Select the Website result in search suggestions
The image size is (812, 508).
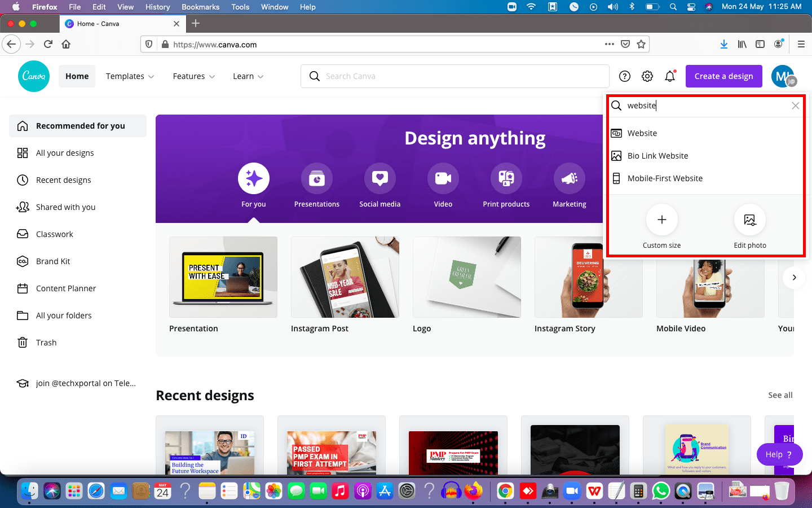[x=641, y=133]
